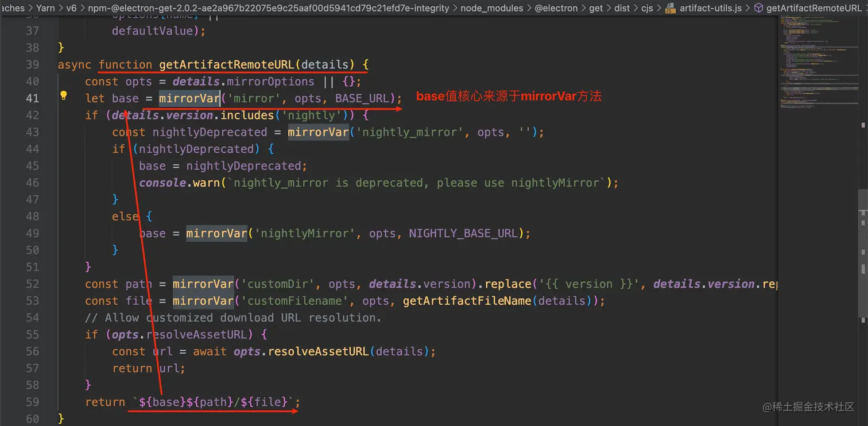868x426 pixels.
Task: Open the v6 breadcrumb dropdown
Action: click(x=71, y=8)
